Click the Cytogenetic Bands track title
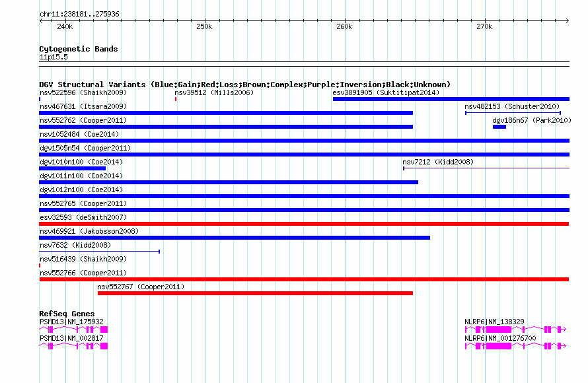The height and width of the screenshot is (383, 588). coord(79,49)
